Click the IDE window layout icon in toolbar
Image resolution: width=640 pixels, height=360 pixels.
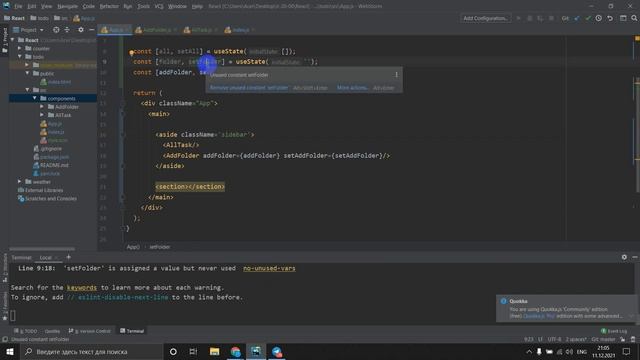(x=623, y=18)
